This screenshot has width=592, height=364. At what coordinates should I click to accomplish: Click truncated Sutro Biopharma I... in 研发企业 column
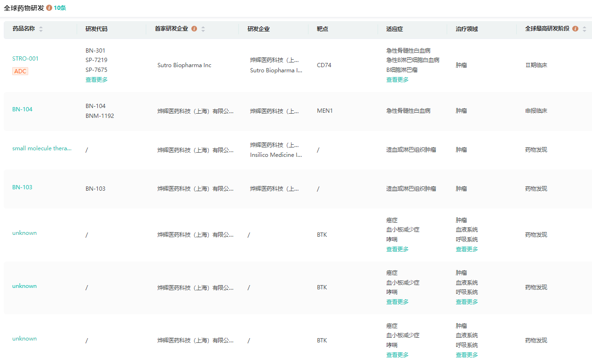click(x=276, y=70)
